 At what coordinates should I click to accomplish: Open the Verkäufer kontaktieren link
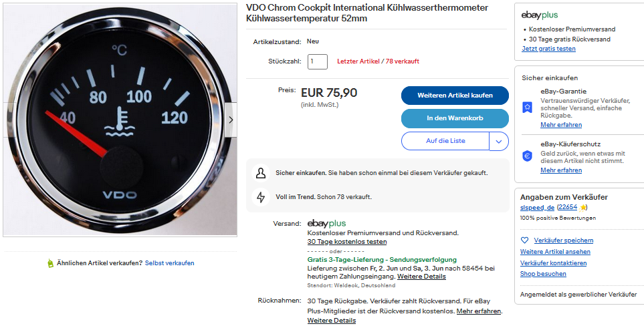tap(553, 263)
